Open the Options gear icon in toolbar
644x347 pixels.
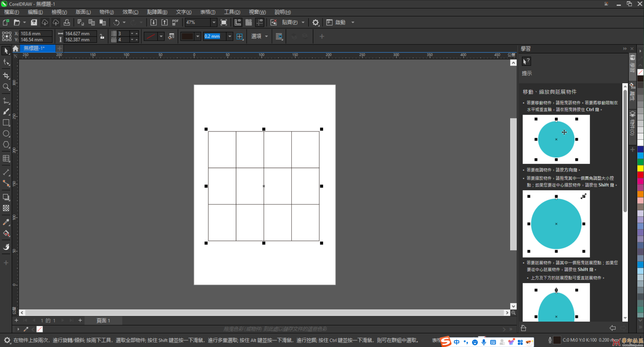click(x=315, y=22)
